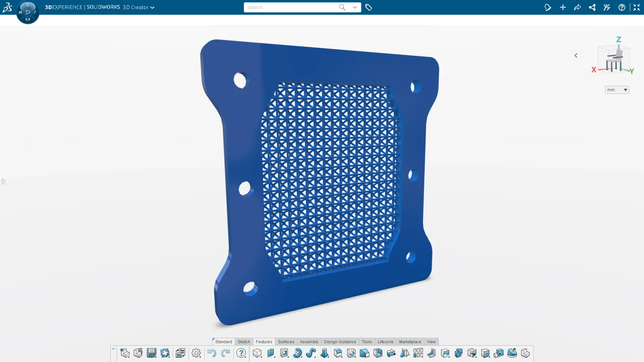This screenshot has height=362, width=644.
Task: Switch to the Surfaces tab
Action: click(286, 342)
